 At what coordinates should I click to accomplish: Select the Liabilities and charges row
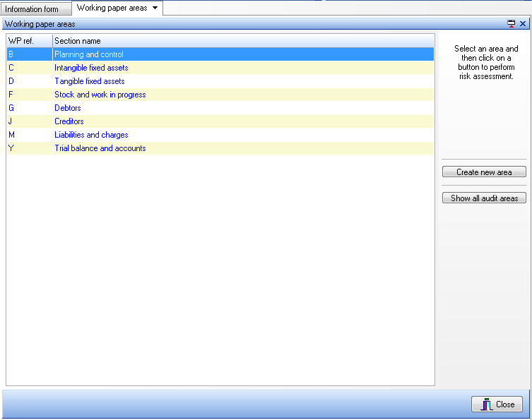coord(220,135)
